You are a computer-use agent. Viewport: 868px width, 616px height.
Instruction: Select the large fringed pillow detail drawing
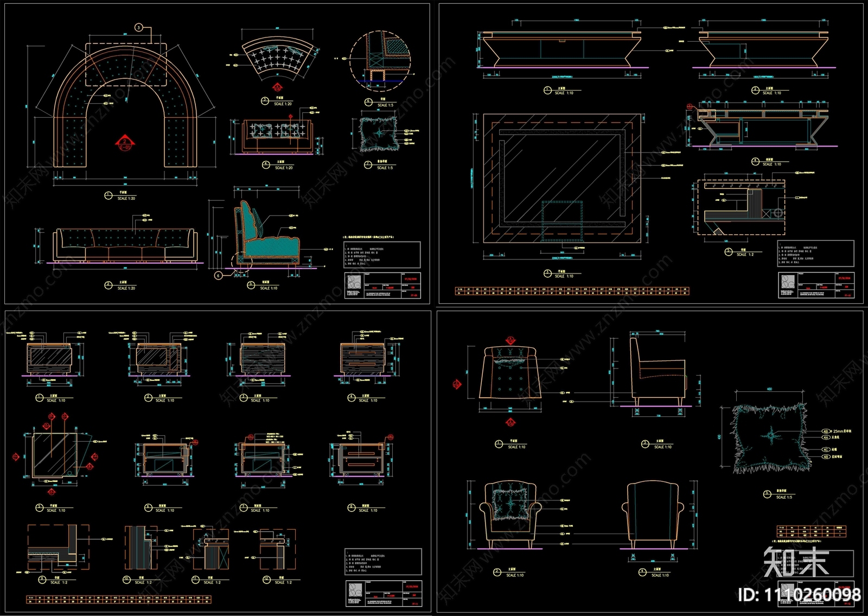pyautogui.click(x=770, y=437)
